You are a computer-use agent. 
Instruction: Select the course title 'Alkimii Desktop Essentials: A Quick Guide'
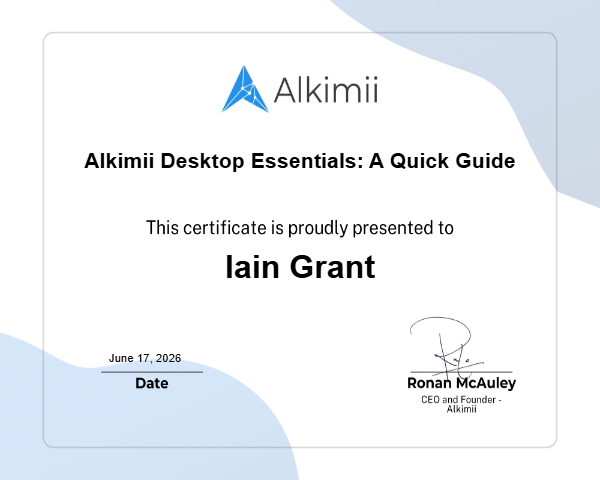300,161
